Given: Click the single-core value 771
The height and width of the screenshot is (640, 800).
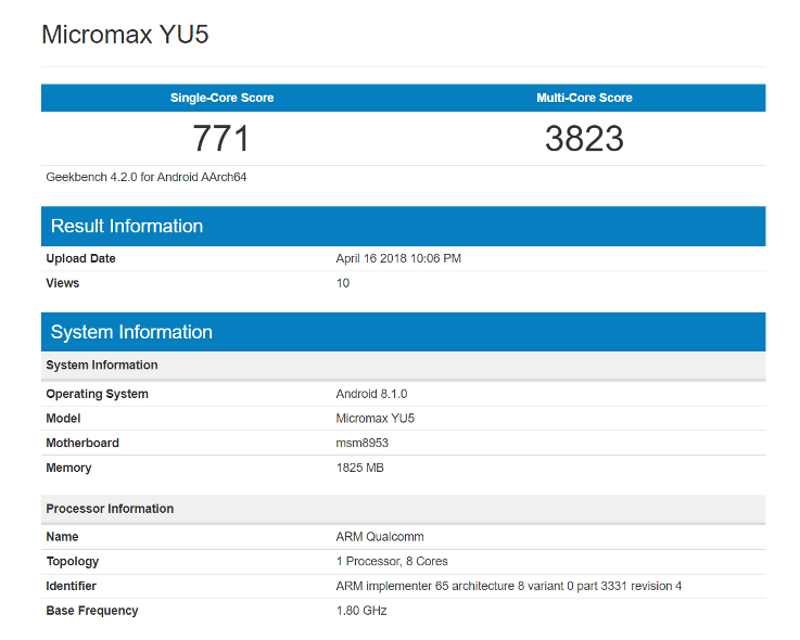Looking at the screenshot, I should [221, 138].
